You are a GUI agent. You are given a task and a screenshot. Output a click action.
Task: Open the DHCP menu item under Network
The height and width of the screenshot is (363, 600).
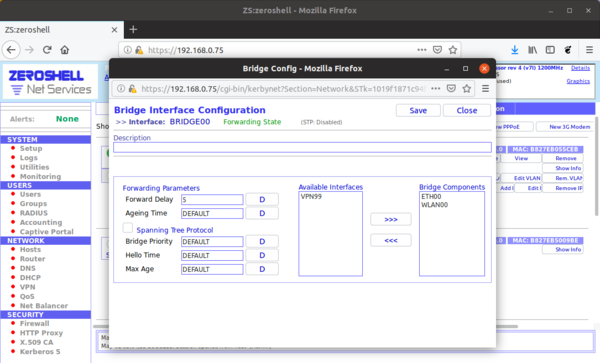point(30,278)
